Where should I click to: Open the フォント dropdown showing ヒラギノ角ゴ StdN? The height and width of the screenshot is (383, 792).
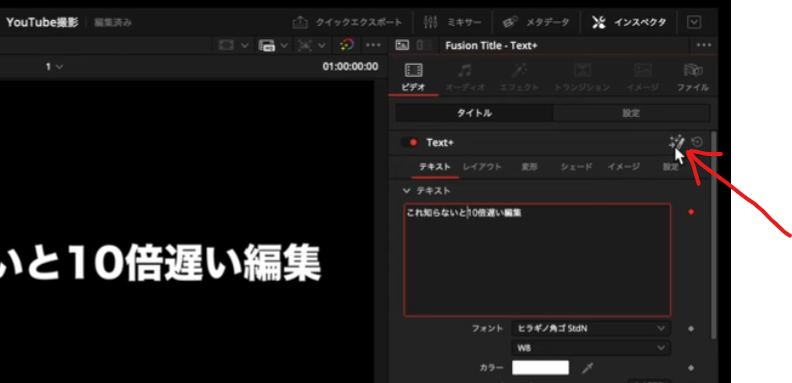coord(591,328)
